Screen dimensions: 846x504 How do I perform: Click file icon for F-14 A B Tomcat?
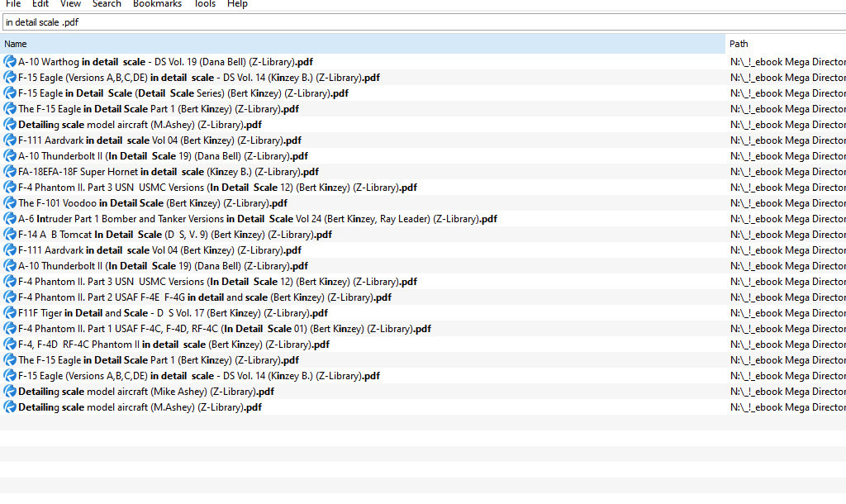click(10, 234)
